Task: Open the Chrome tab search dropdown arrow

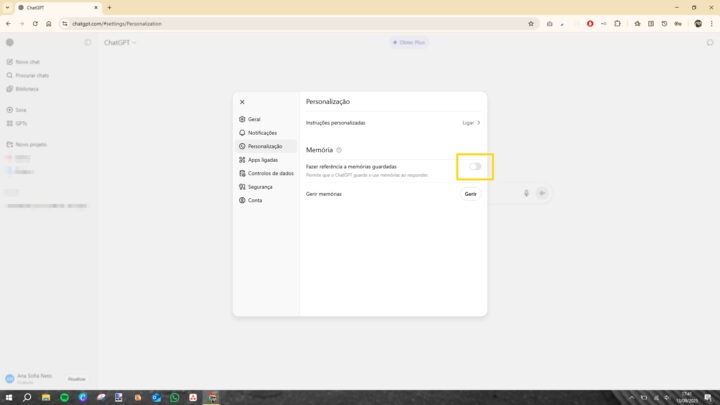Action: [x=8, y=7]
